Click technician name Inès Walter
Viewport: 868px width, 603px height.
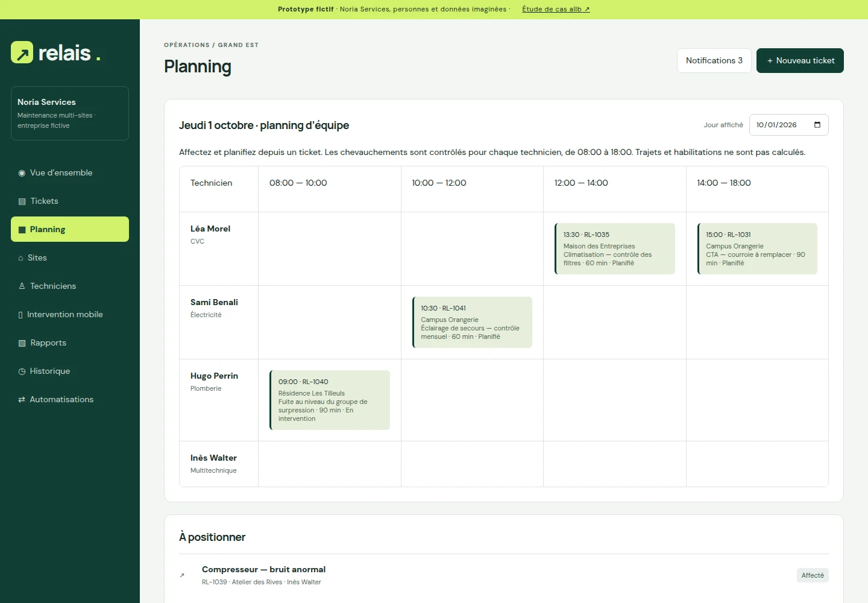213,458
